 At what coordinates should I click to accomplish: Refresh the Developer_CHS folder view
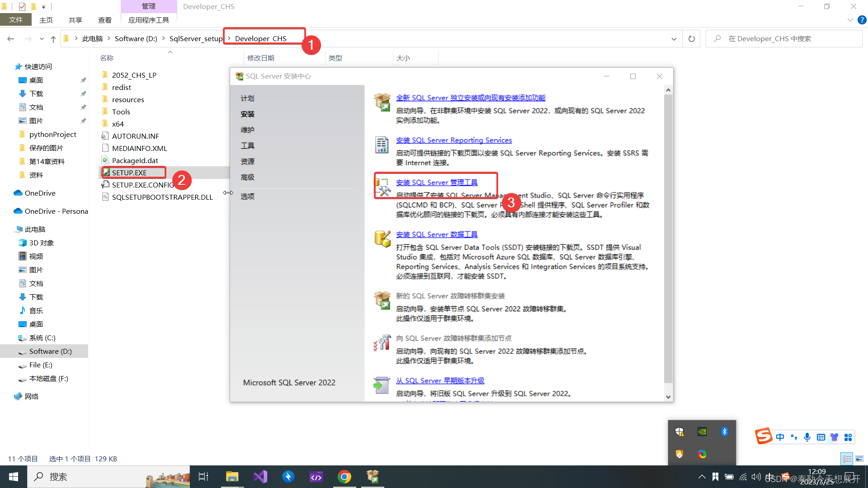coord(692,39)
